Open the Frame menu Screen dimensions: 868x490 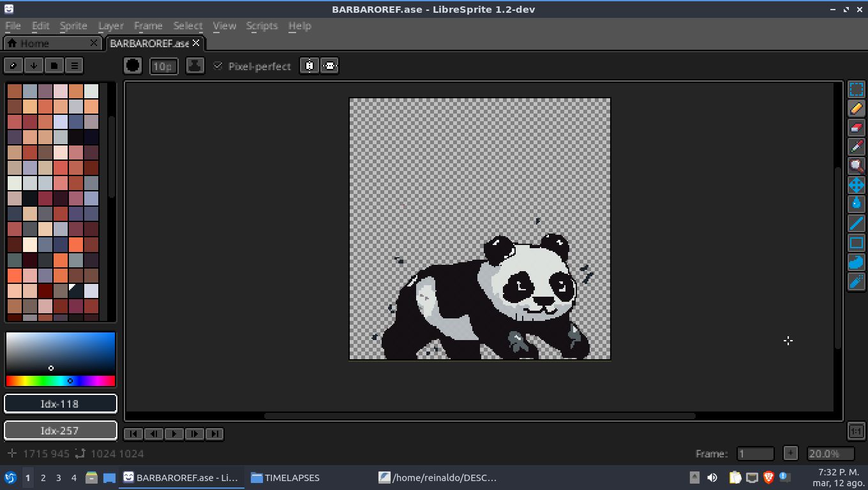tap(148, 26)
